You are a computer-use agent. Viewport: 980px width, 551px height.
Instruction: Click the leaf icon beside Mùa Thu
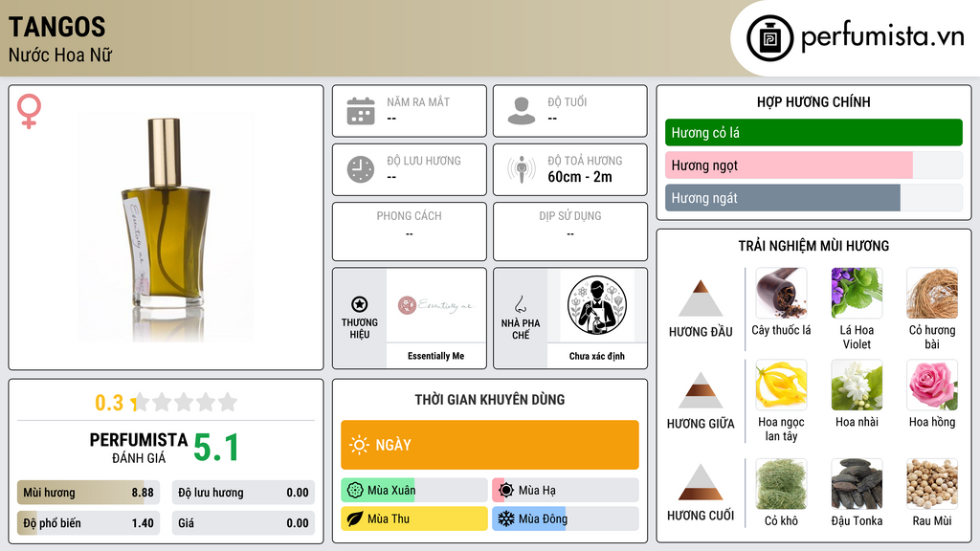[355, 518]
